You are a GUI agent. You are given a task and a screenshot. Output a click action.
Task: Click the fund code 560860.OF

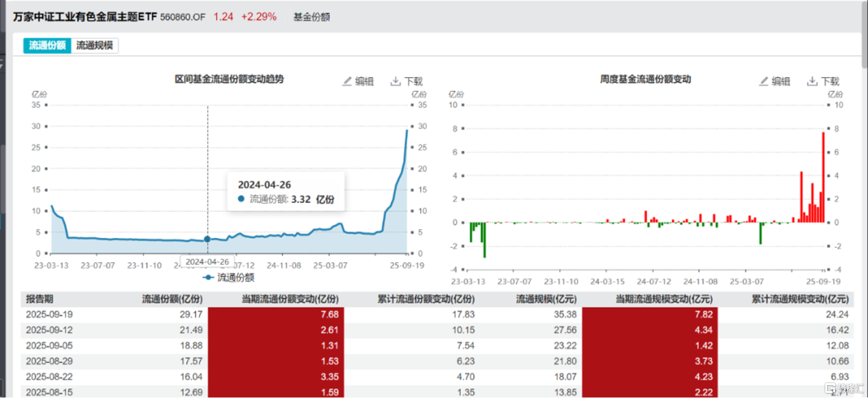(183, 17)
